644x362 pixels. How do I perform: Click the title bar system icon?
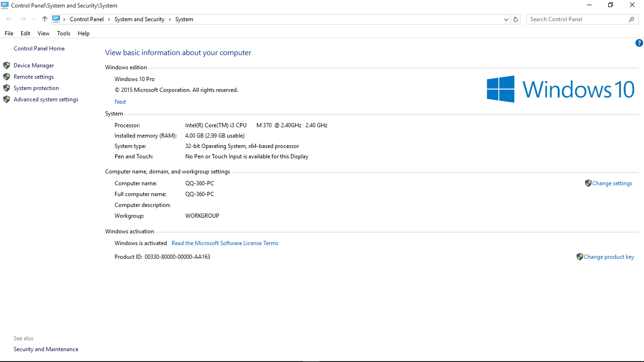pyautogui.click(x=5, y=5)
